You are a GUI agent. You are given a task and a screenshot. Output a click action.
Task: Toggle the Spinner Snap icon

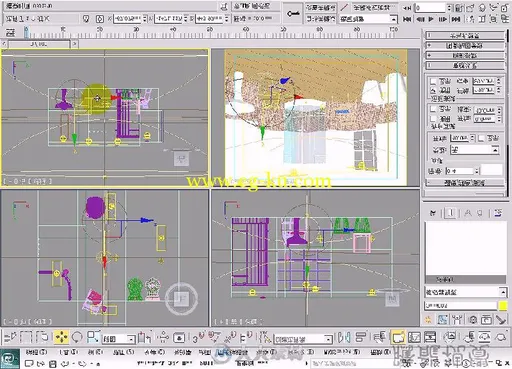[246, 337]
